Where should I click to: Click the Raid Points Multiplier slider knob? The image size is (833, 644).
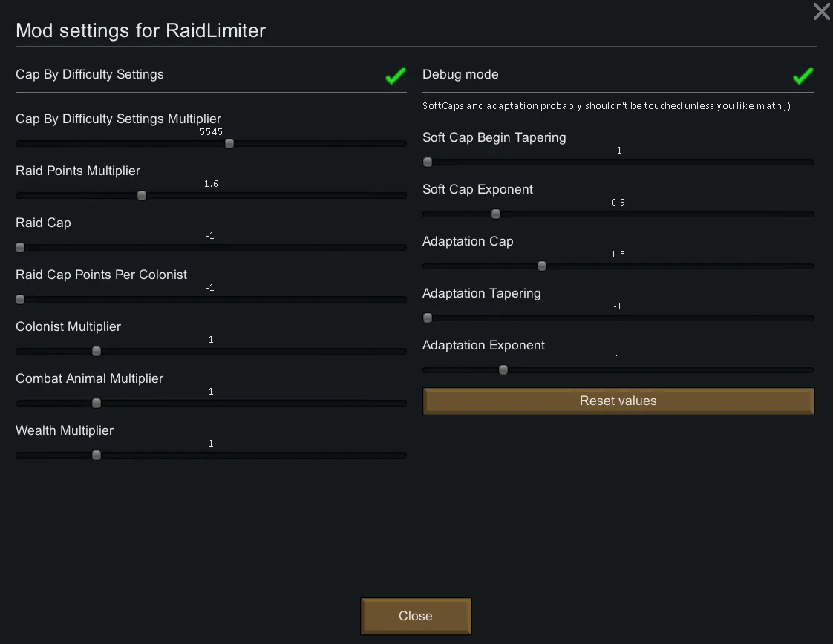142,196
